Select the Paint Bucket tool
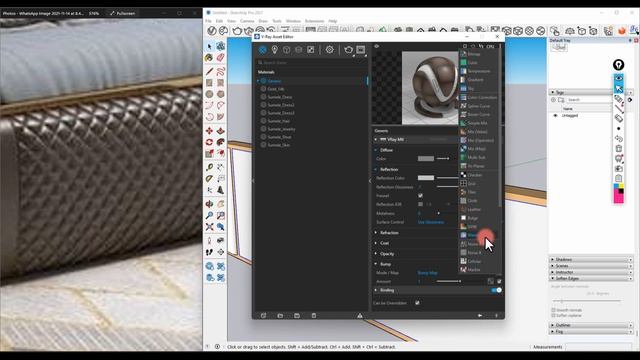Image resolution: width=640 pixels, height=360 pixels. [x=209, y=58]
